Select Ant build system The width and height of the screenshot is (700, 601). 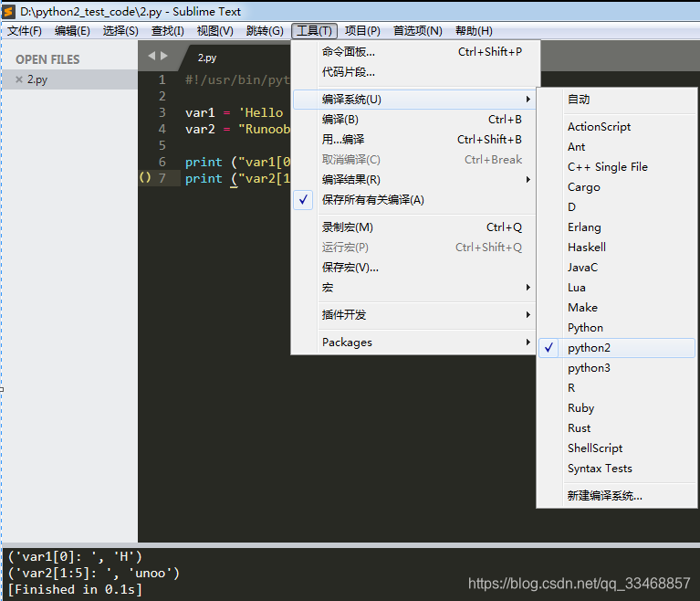point(617,146)
